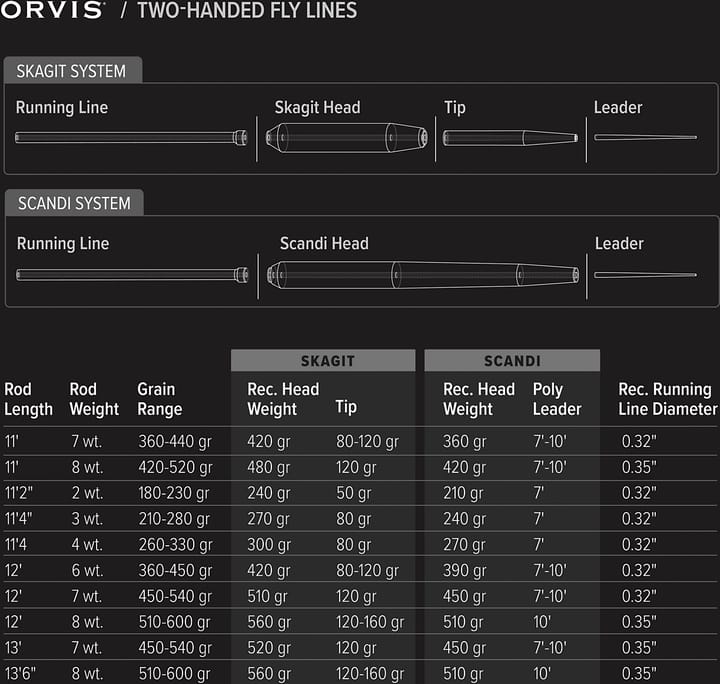Click the Skagit Head label
Viewport: 720px width, 684px height.
[x=317, y=107]
